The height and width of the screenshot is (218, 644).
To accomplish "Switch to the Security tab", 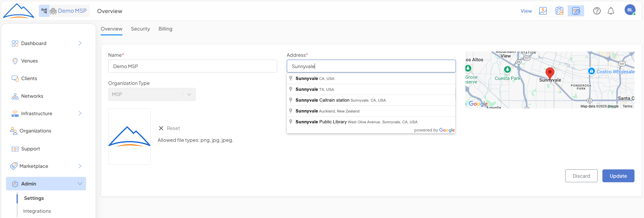I will click(140, 29).
